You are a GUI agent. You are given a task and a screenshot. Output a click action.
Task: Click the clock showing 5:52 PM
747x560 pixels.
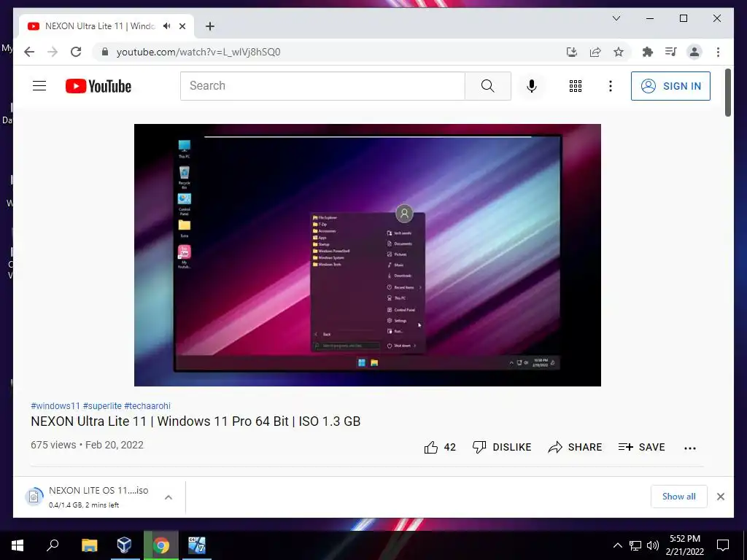click(x=684, y=545)
